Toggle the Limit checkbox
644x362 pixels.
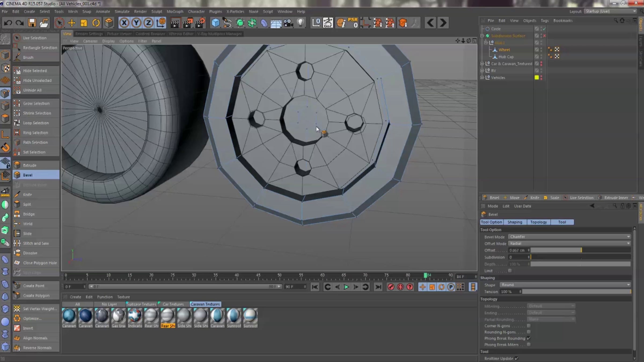pos(510,271)
